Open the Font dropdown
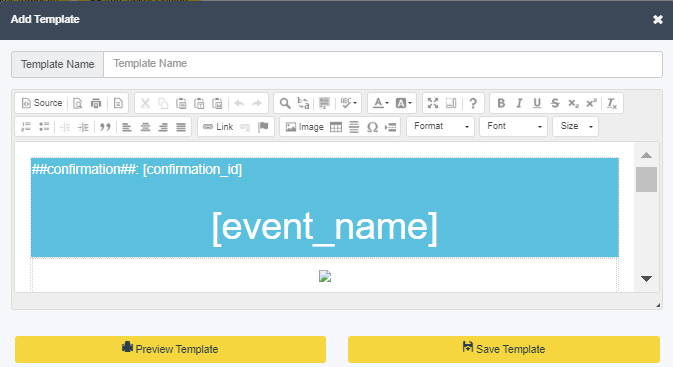673x367 pixels. pyautogui.click(x=513, y=126)
